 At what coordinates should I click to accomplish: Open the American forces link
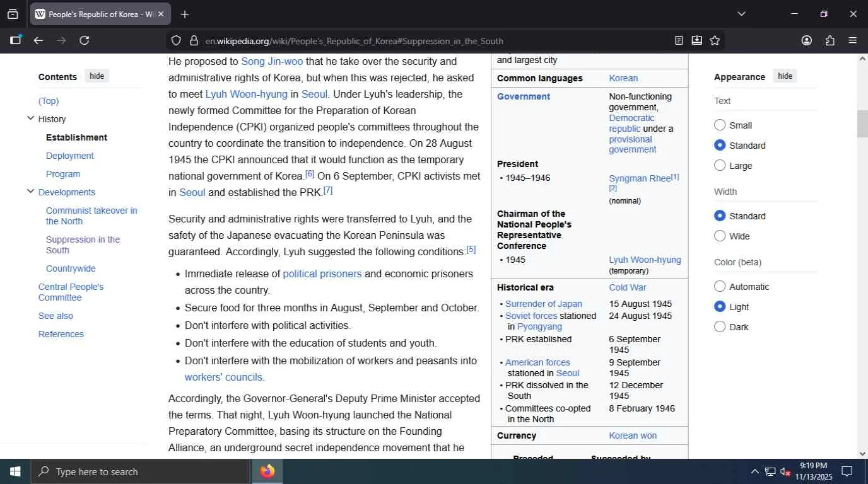pyautogui.click(x=537, y=362)
